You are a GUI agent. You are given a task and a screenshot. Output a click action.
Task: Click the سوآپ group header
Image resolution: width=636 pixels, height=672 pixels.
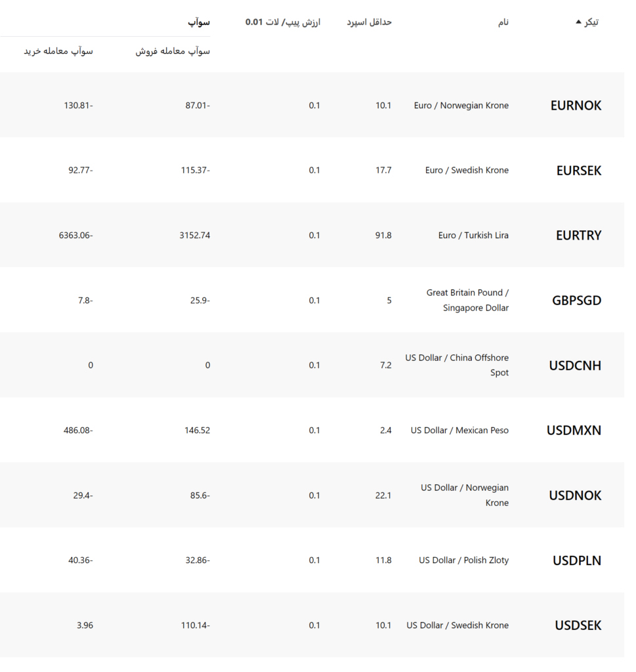point(199,22)
